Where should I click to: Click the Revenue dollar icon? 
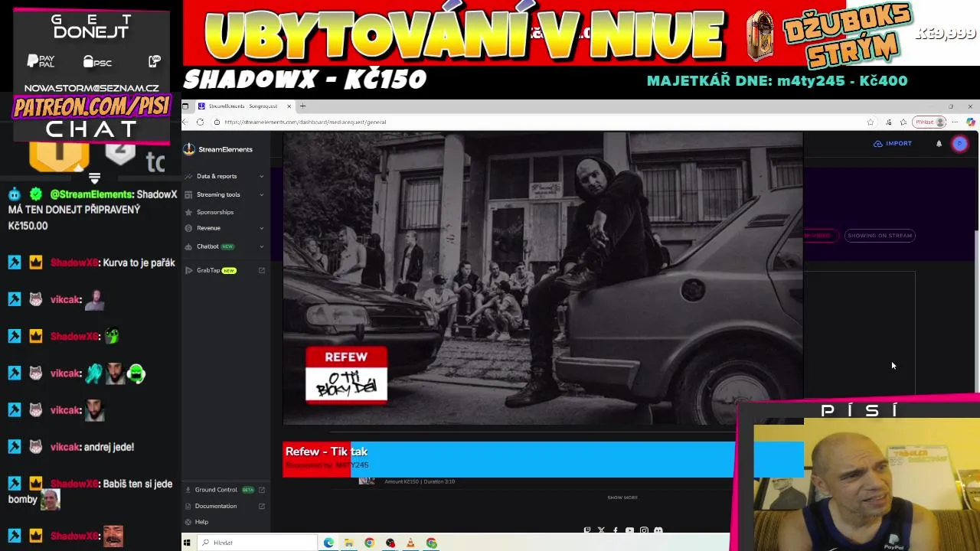(188, 228)
